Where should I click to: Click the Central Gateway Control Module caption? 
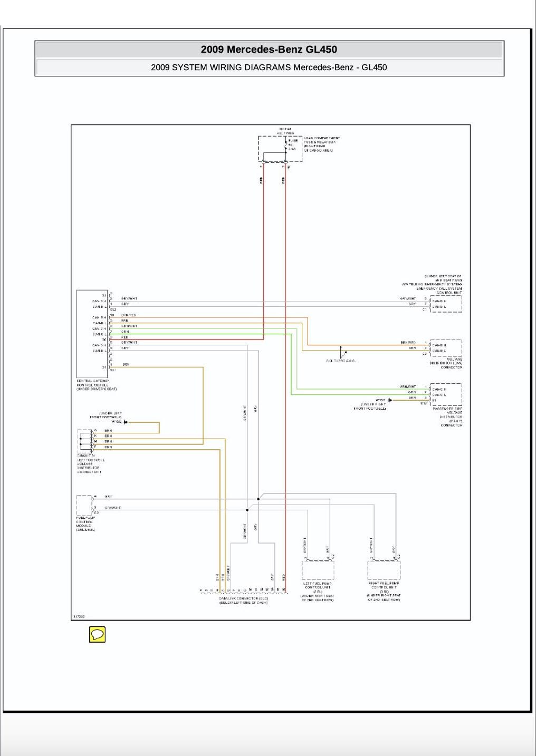tap(96, 385)
